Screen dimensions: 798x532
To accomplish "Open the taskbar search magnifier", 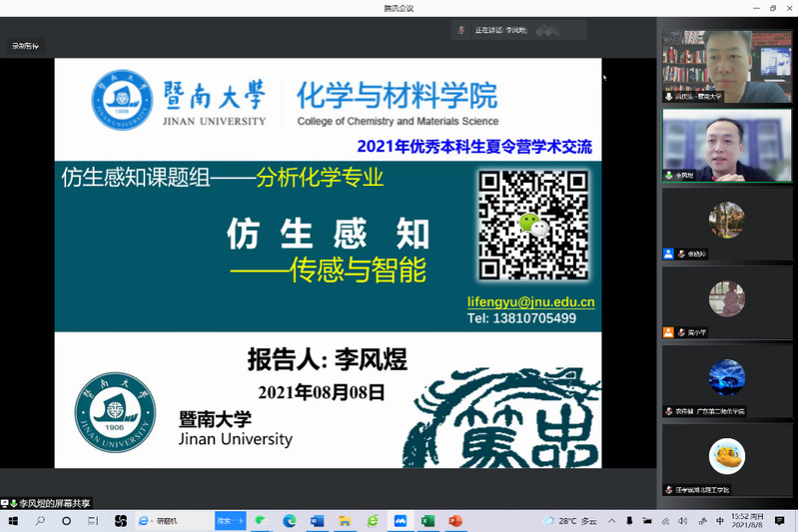I will point(40,521).
